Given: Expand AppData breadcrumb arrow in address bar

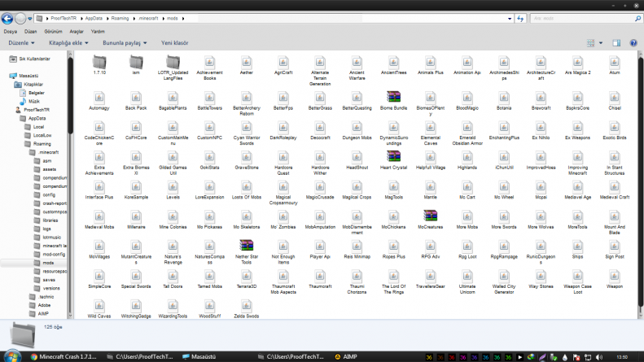Looking at the screenshot, I should pos(107,19).
